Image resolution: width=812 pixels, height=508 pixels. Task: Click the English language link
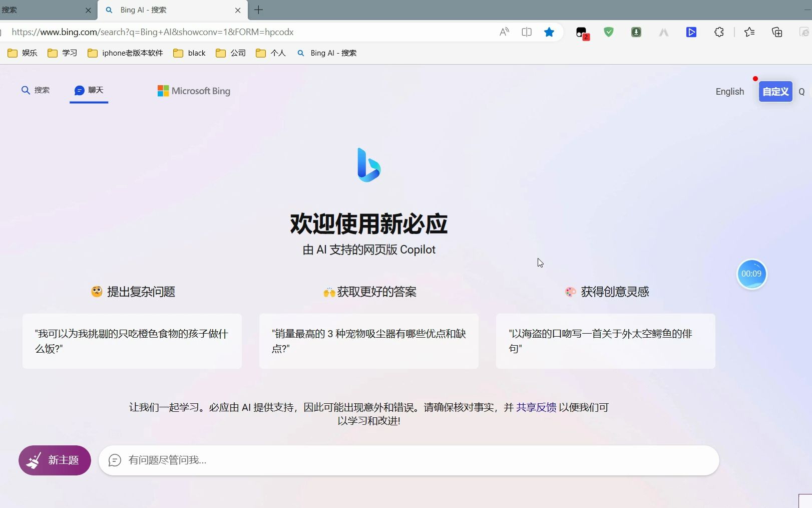729,91
